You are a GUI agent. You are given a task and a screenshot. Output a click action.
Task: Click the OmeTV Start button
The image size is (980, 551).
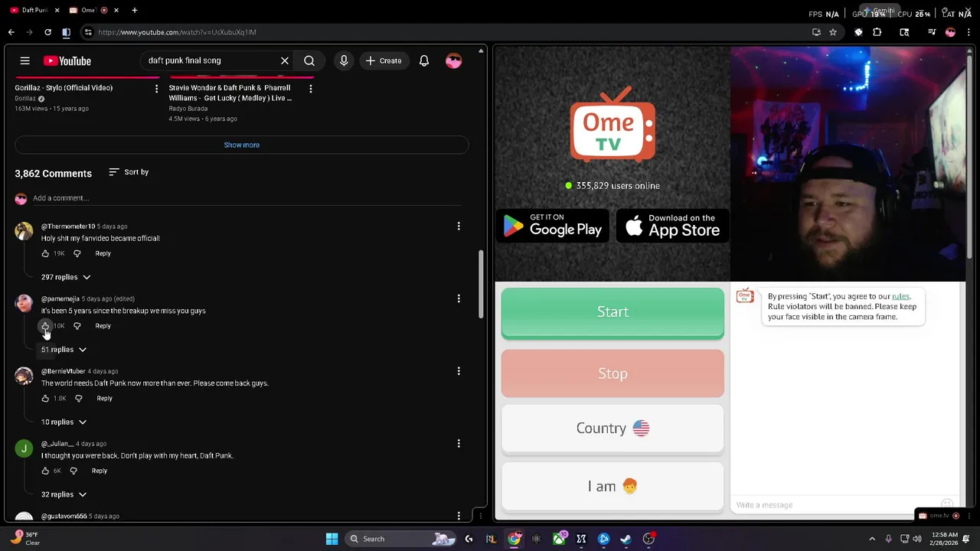point(612,312)
